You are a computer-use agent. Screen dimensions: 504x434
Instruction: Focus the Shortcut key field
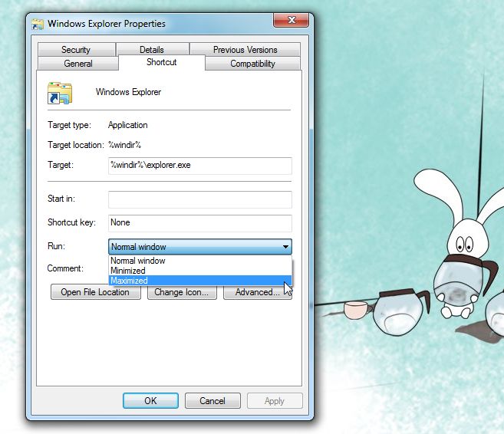(200, 223)
